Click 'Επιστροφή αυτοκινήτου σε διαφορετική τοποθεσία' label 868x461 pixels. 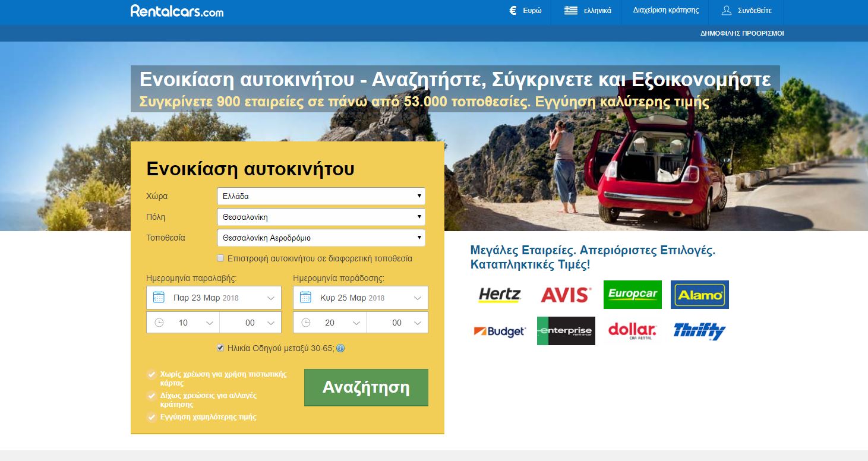(320, 258)
